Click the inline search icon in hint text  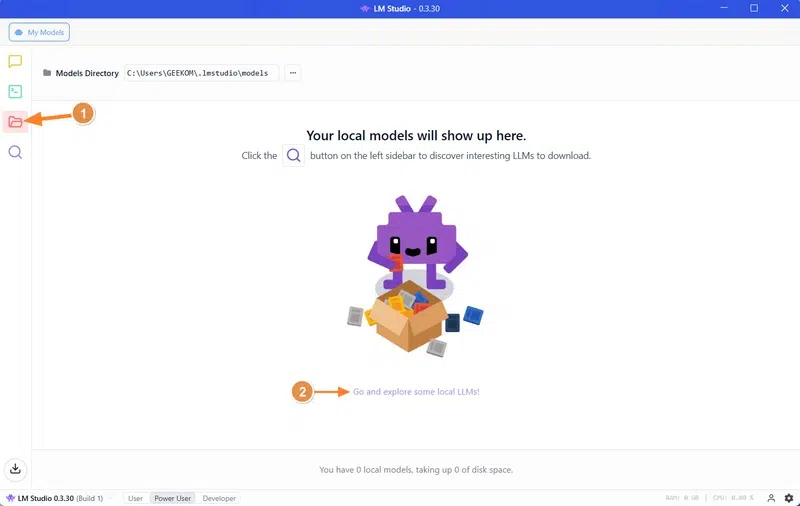point(293,156)
